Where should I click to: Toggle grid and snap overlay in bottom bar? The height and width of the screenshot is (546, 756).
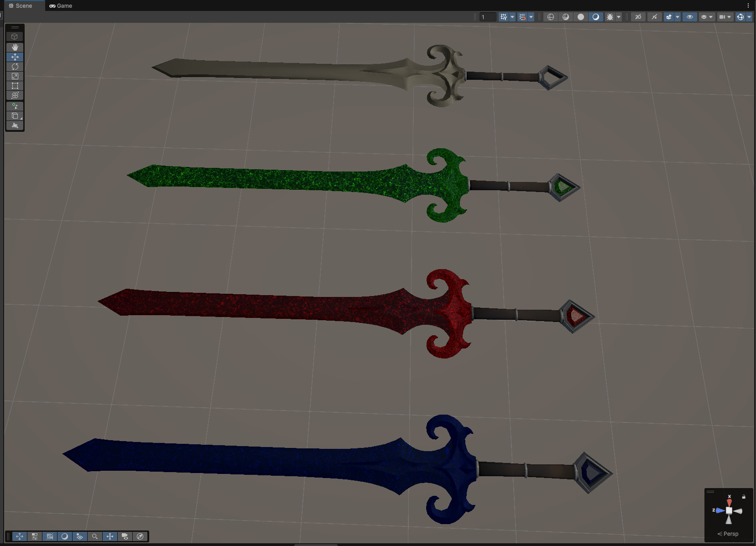coord(50,536)
